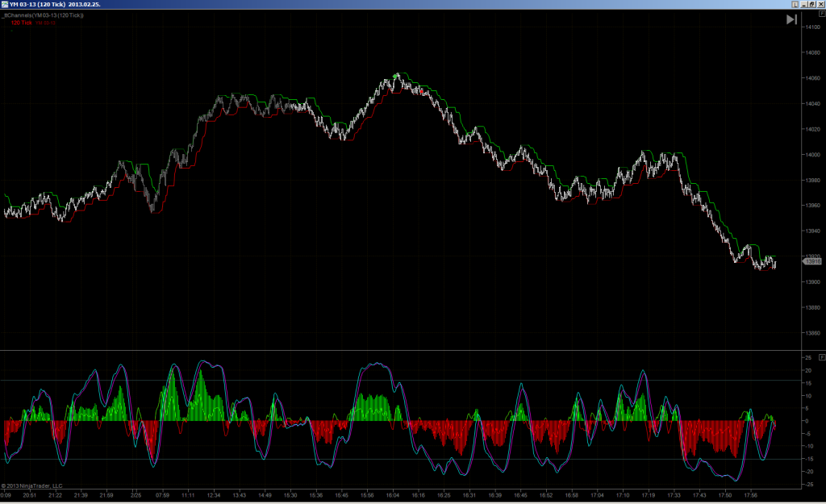
Task: Click the 14000 price scale label
Action: click(813, 155)
